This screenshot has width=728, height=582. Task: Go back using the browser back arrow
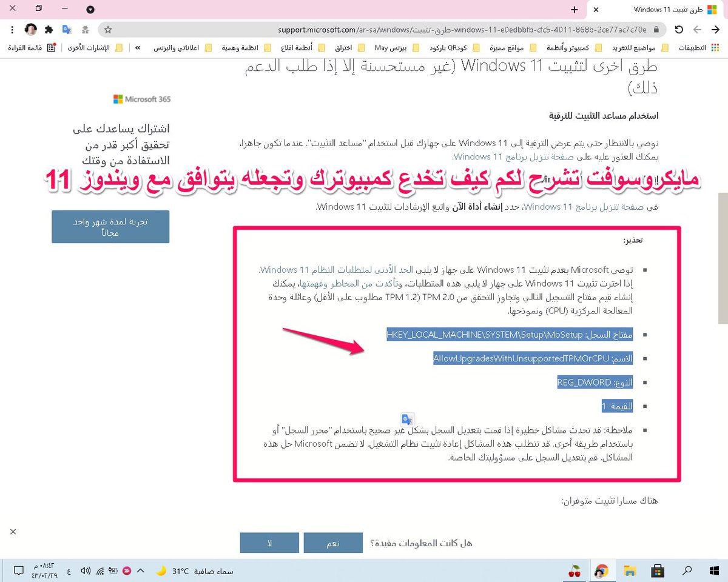point(716,29)
